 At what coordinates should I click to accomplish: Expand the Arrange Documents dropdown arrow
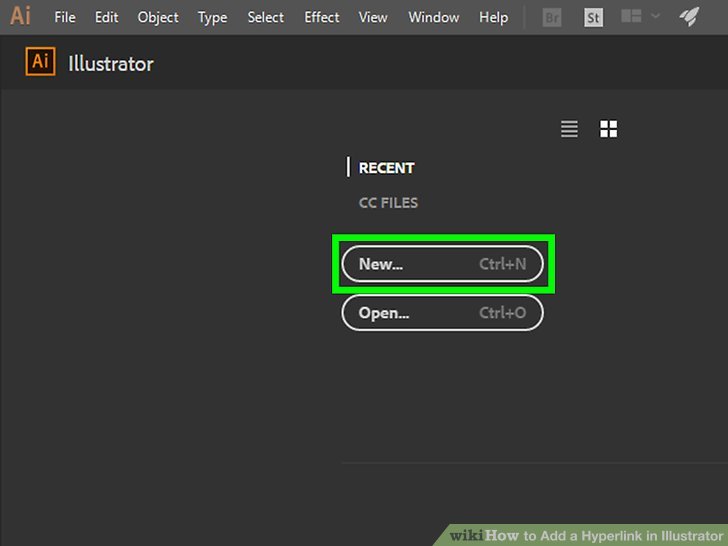655,17
